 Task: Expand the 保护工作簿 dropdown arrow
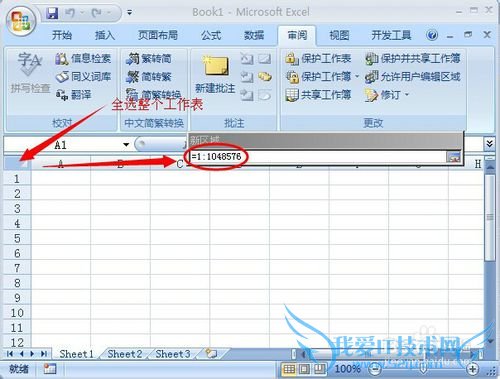[x=357, y=77]
